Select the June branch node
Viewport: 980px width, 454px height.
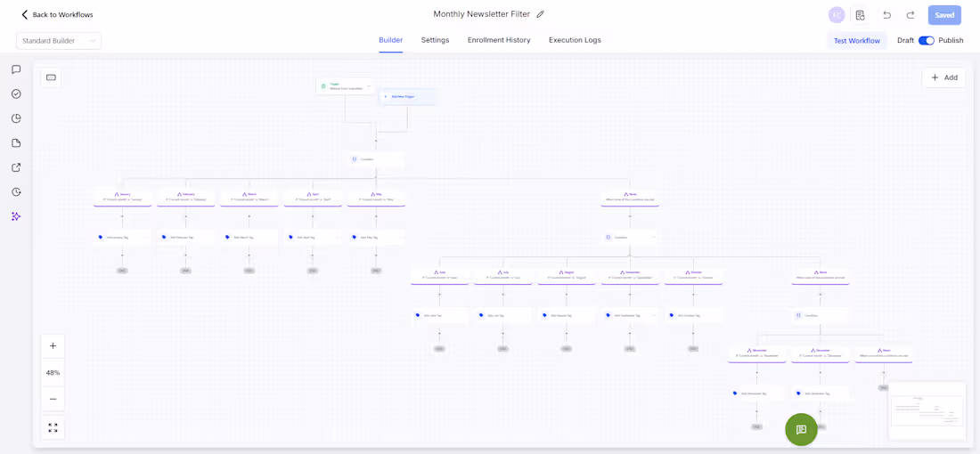pos(439,276)
